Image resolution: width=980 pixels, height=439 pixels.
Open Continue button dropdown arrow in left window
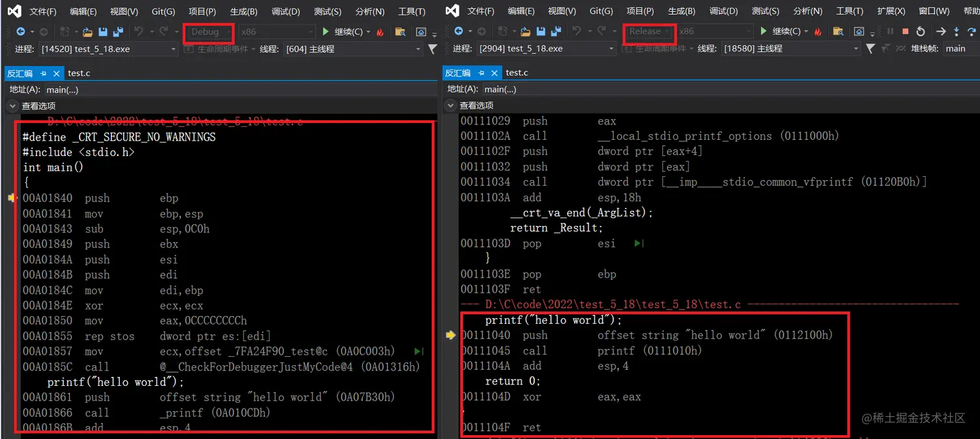(368, 32)
